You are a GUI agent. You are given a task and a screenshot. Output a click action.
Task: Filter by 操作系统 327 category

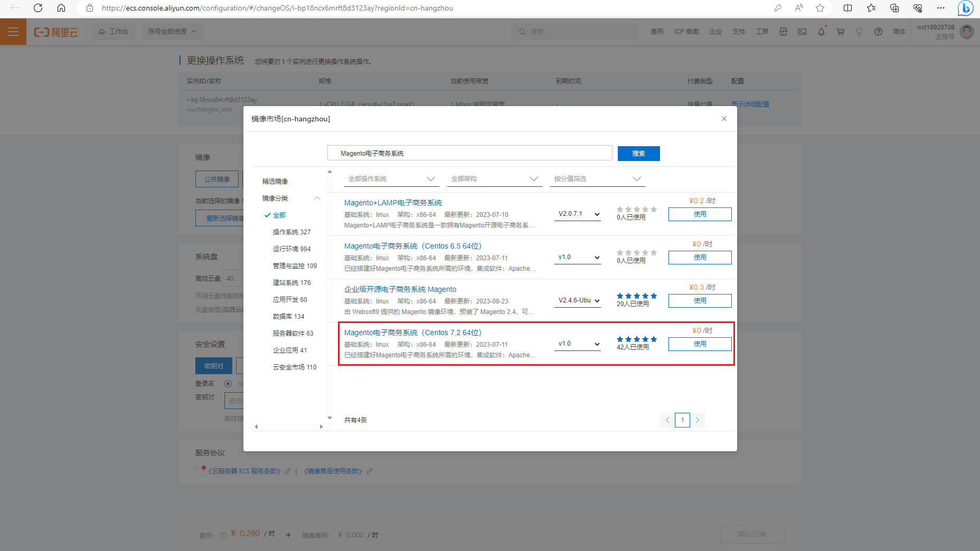[291, 232]
